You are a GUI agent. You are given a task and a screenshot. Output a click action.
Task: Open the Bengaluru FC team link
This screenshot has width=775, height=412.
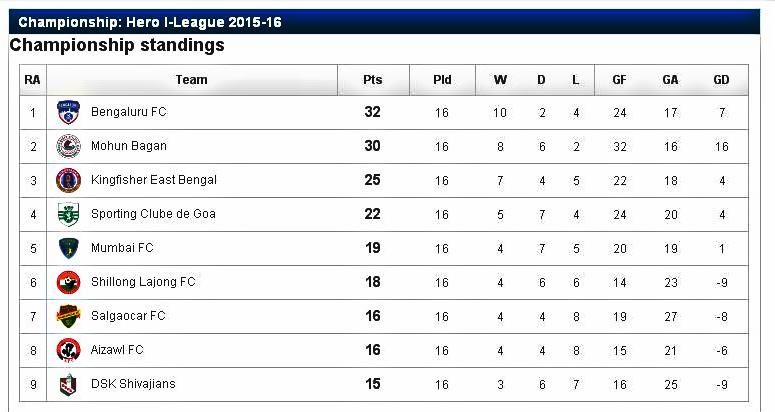tap(128, 112)
